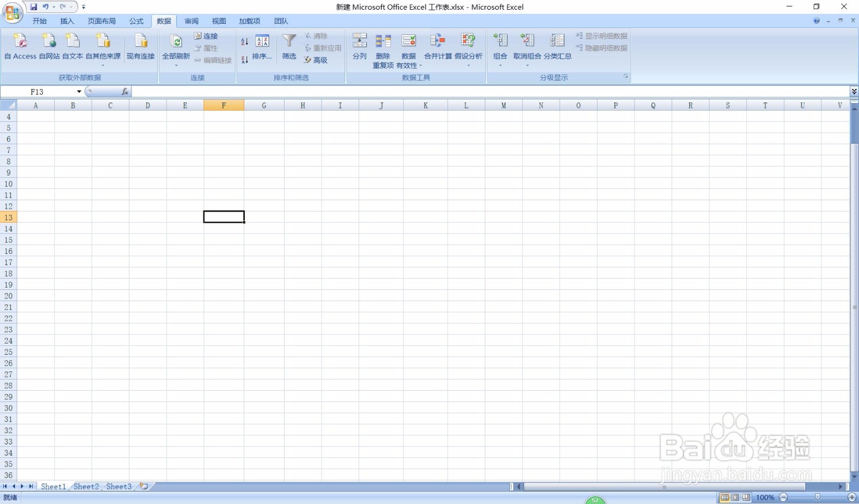The width and height of the screenshot is (859, 504).
Task: Expand the formula bar
Action: [854, 92]
